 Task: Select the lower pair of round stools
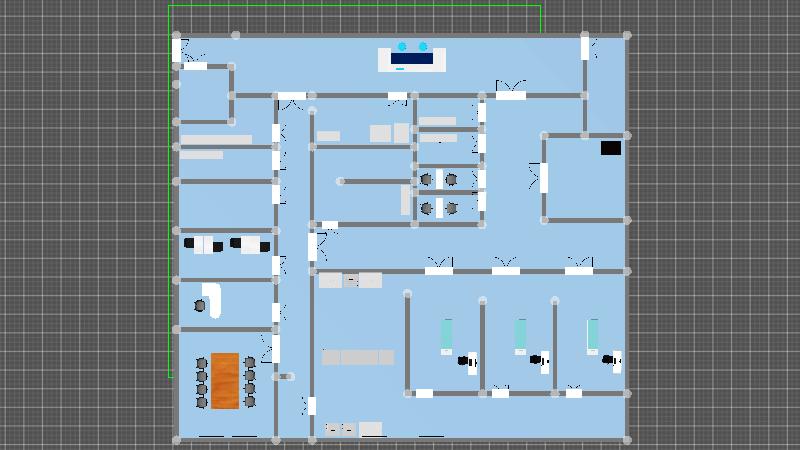tap(438, 208)
